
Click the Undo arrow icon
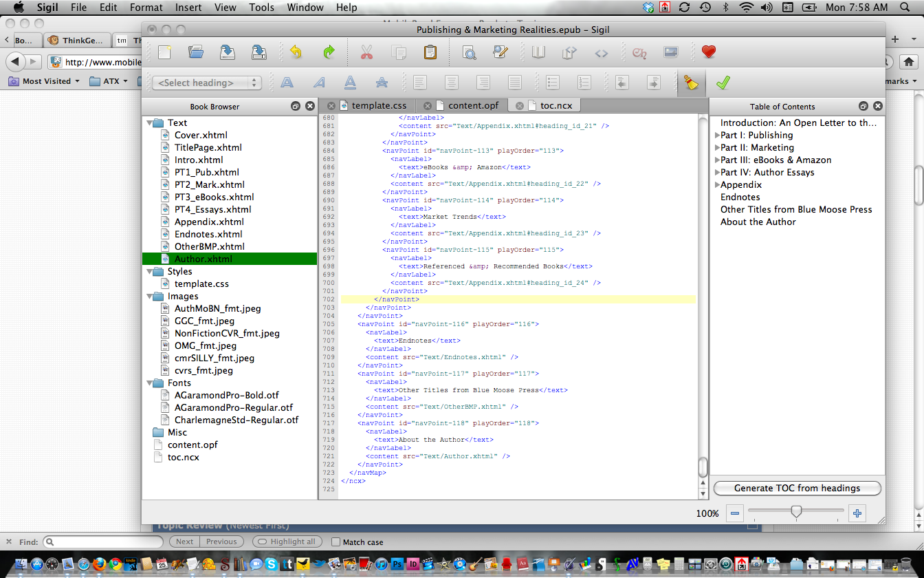point(296,52)
